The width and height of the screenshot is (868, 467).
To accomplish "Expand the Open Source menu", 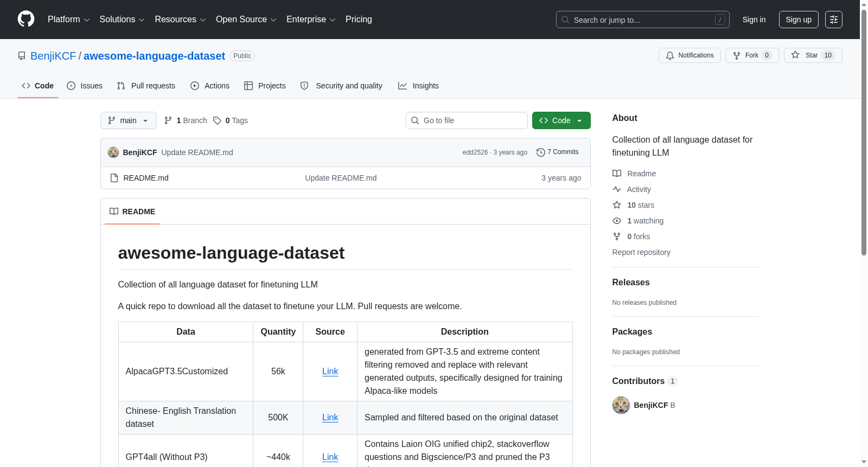I will (246, 20).
